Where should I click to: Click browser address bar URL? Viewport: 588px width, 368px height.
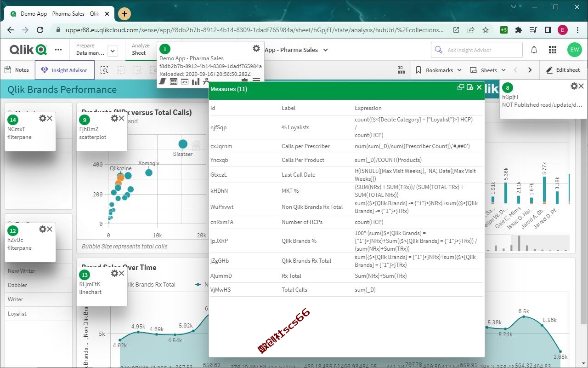click(x=254, y=30)
